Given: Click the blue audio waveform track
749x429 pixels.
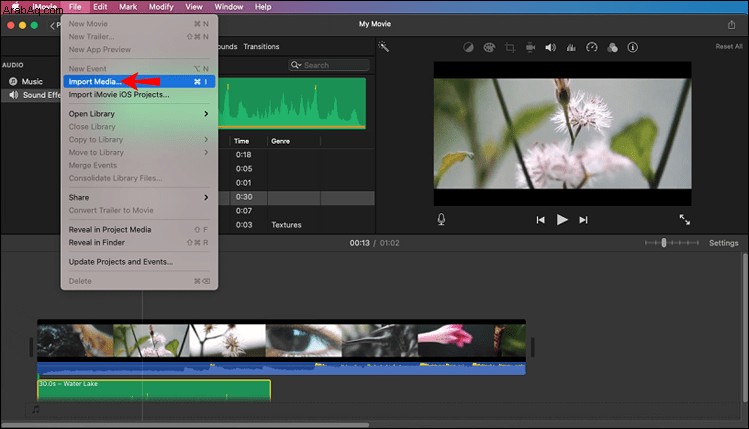Looking at the screenshot, I should click(x=281, y=368).
